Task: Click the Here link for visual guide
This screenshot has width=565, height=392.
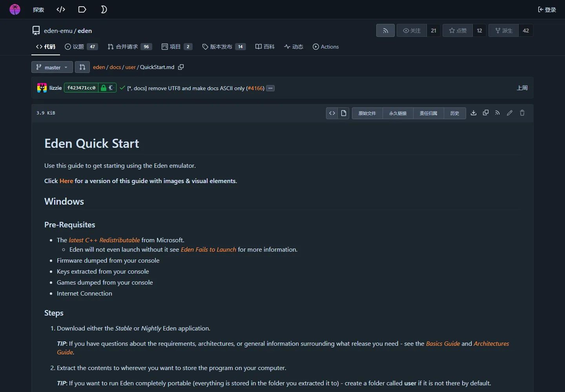Action: pyautogui.click(x=66, y=181)
